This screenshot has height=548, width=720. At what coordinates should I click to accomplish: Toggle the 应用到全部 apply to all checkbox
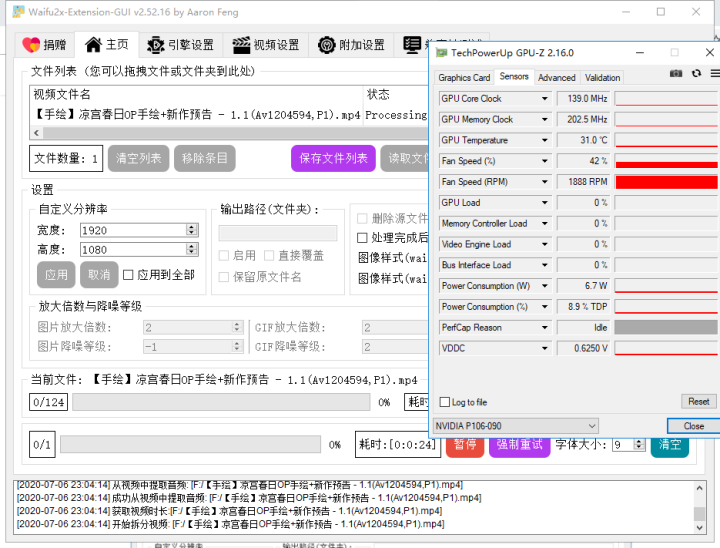tap(128, 275)
